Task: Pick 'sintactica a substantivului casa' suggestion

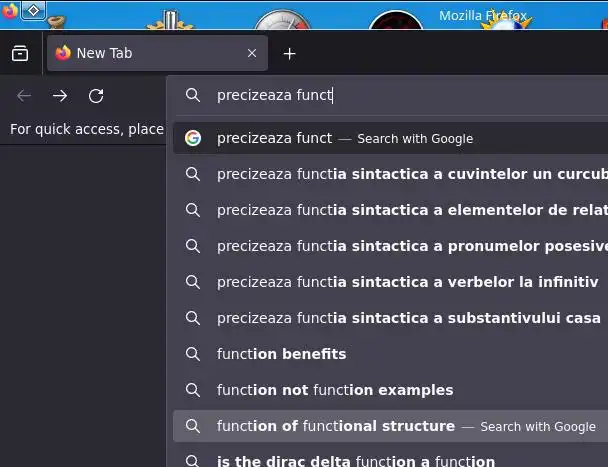Action: tap(400, 318)
